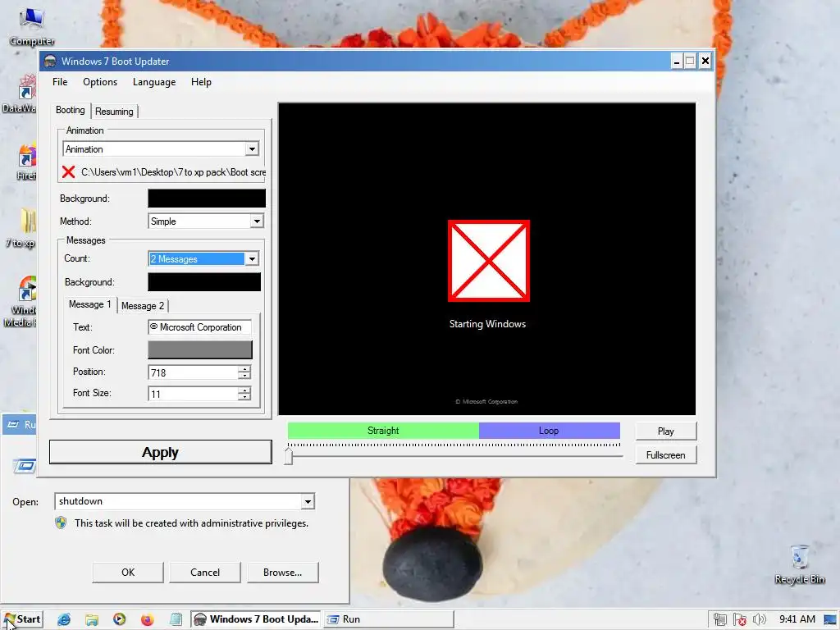Open Recycle Bin on desktop
Screen dimensions: 840x630
(799, 564)
